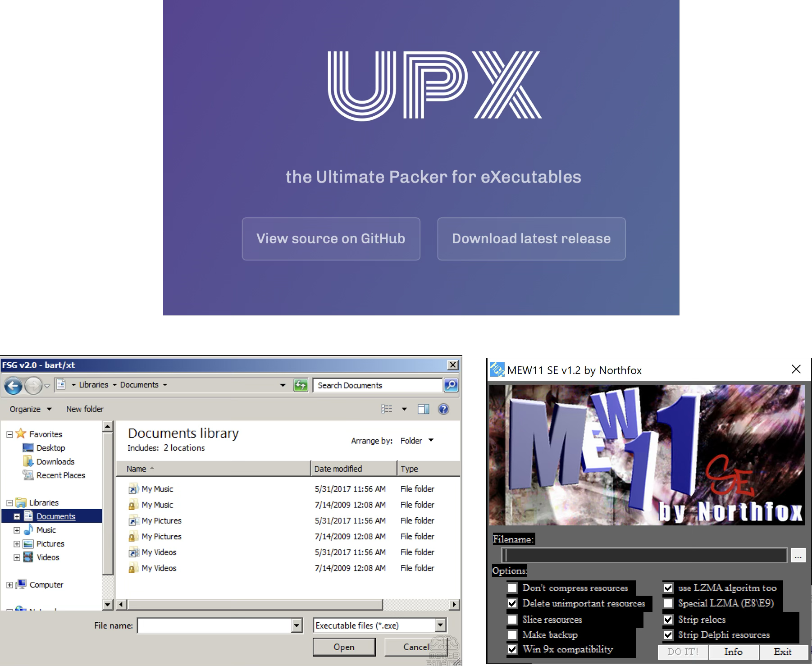Click the change view icon in toolbar
This screenshot has height=666, width=812.
pos(387,409)
